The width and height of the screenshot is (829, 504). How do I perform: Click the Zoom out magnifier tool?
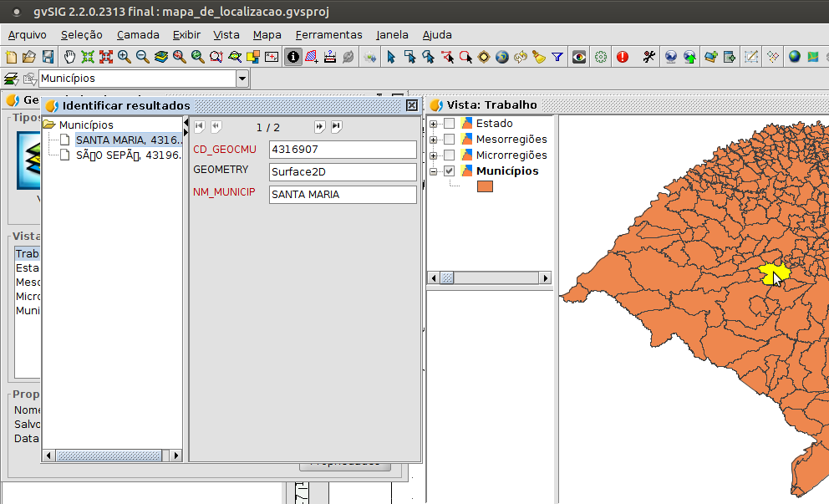[x=143, y=57]
